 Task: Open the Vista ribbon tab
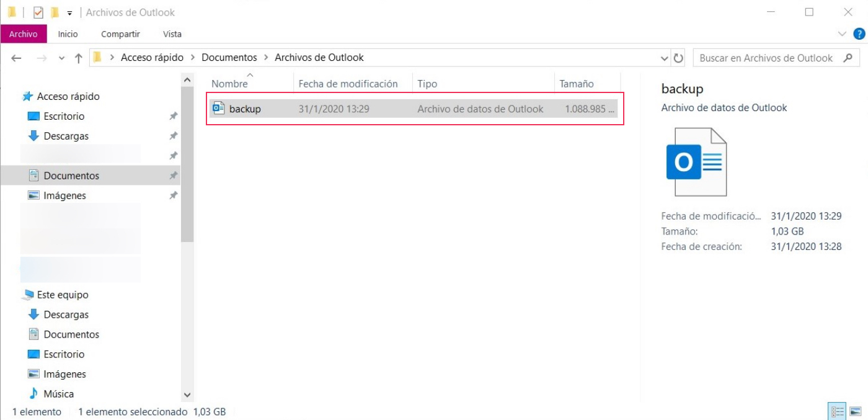pos(172,34)
